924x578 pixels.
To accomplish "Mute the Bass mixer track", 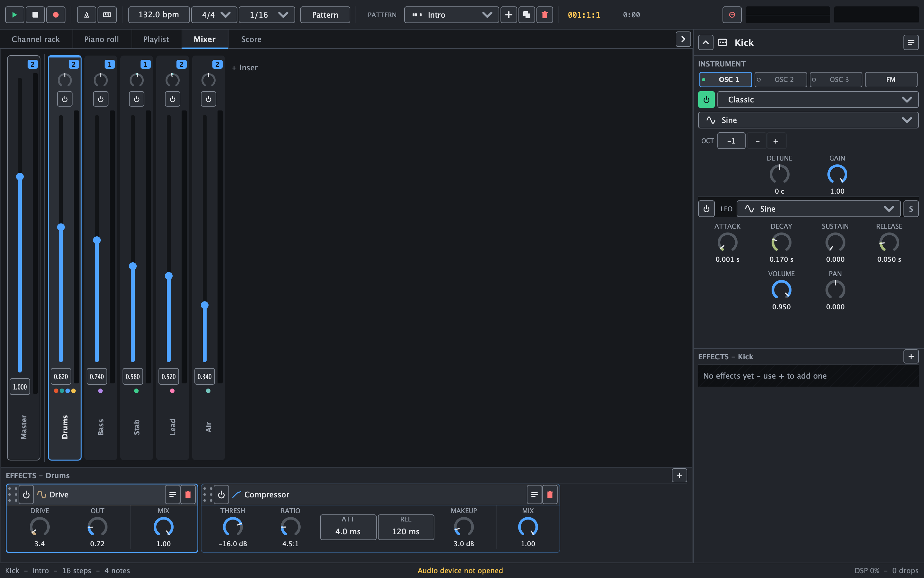I will tap(100, 99).
